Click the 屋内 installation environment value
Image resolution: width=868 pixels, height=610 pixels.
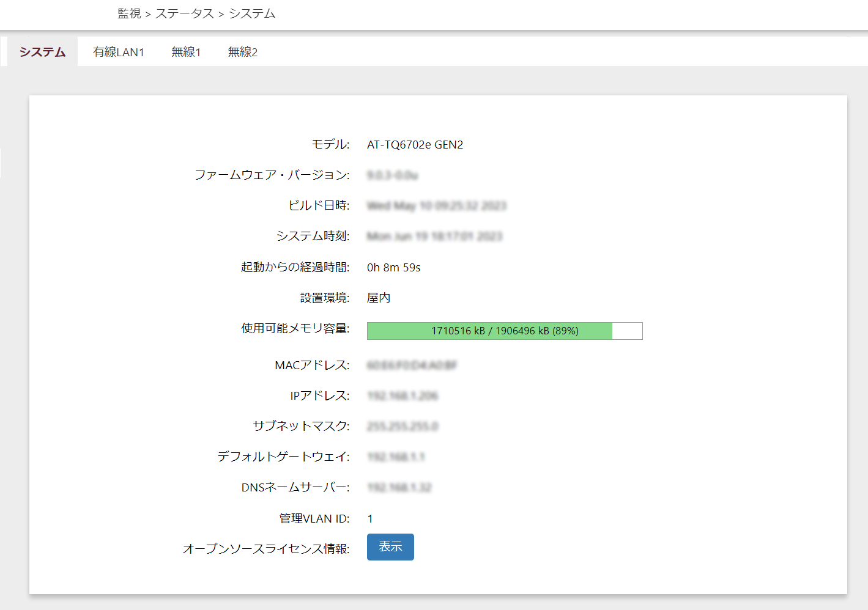[379, 298]
